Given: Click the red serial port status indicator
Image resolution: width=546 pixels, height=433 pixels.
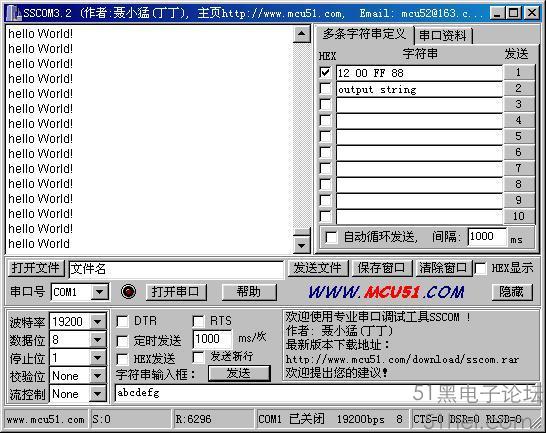Looking at the screenshot, I should point(128,291).
